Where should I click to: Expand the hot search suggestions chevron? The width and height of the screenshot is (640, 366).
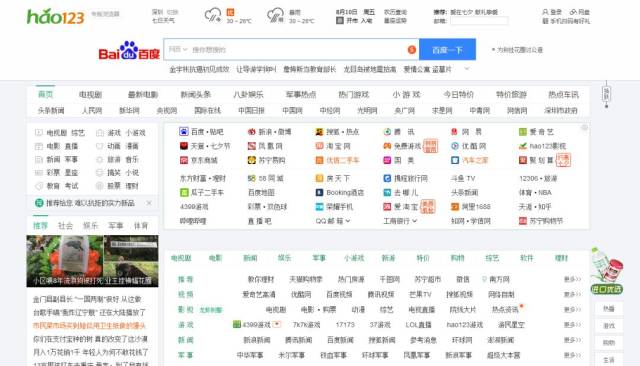pos(467,69)
